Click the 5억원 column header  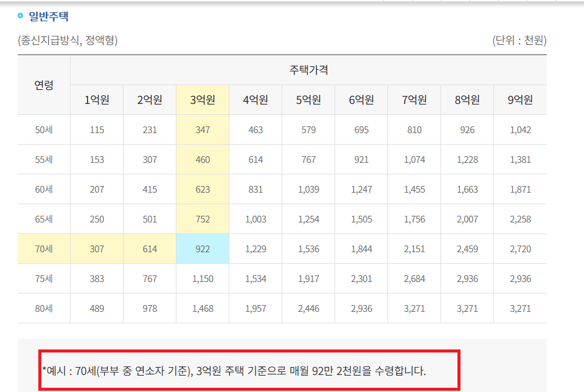(x=308, y=100)
